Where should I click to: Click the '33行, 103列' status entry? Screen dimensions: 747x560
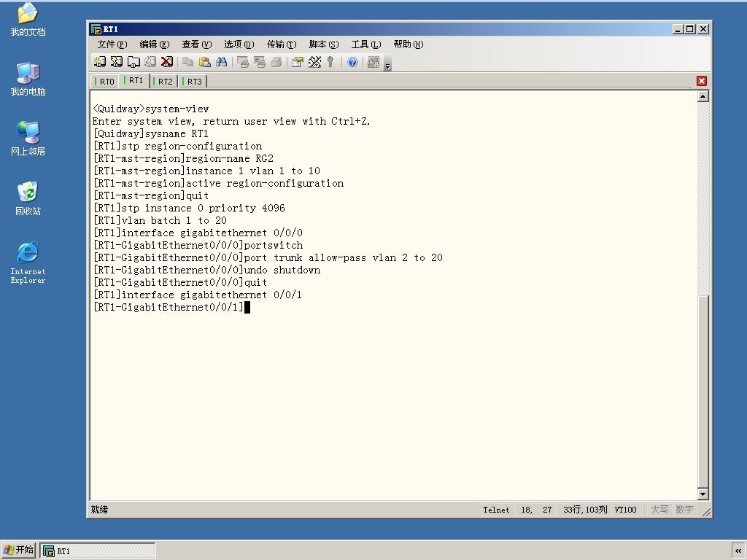pos(585,510)
